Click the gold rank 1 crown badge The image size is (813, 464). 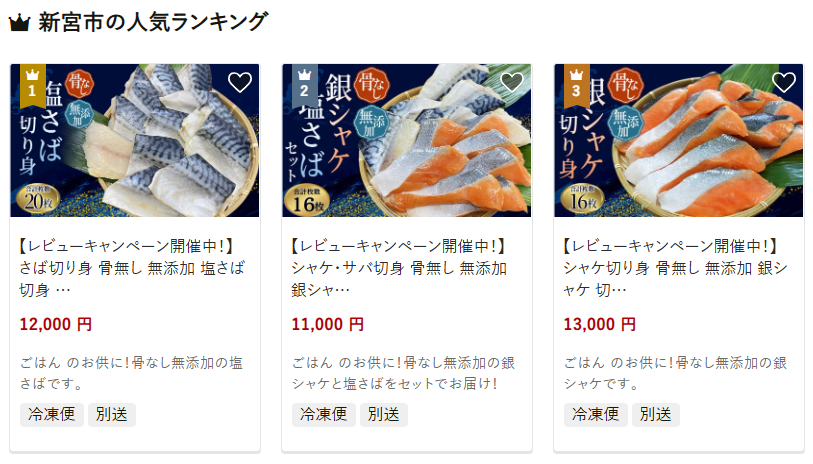[x=33, y=85]
